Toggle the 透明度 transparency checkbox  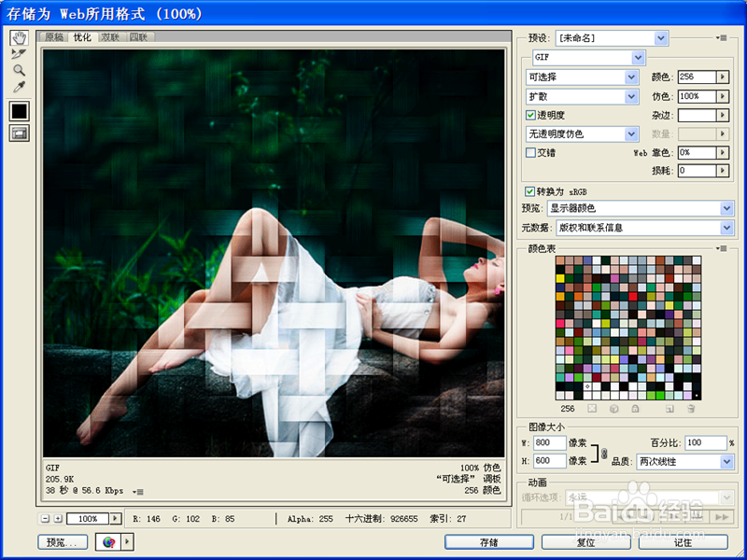click(530, 115)
